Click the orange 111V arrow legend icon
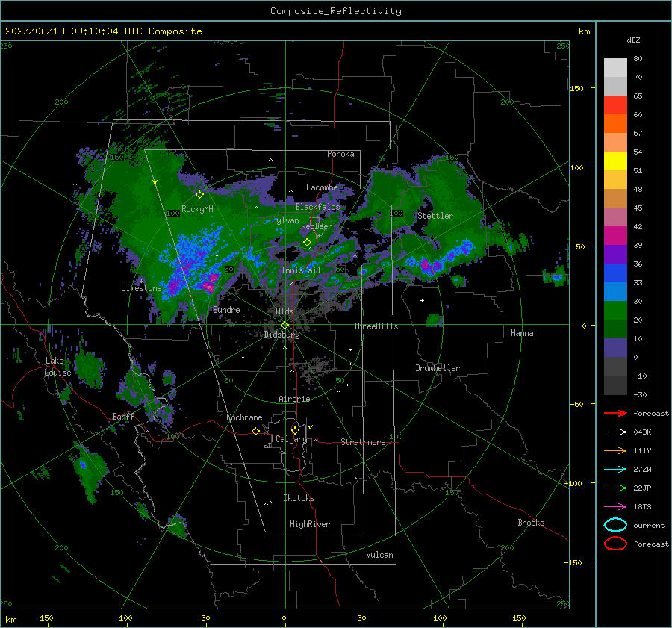 pyautogui.click(x=615, y=450)
